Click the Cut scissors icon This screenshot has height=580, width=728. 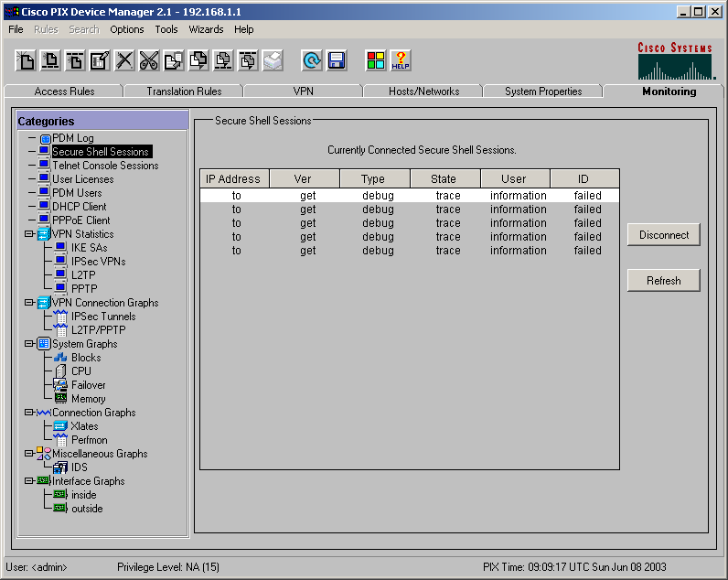coord(149,60)
